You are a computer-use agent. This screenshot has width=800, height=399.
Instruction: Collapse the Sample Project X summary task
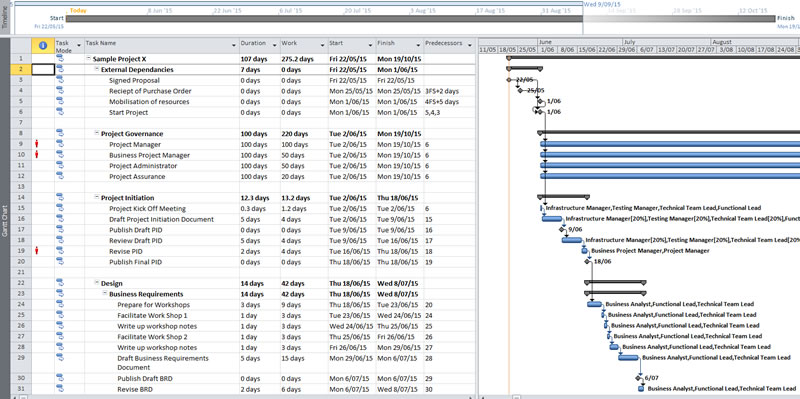coord(89,59)
